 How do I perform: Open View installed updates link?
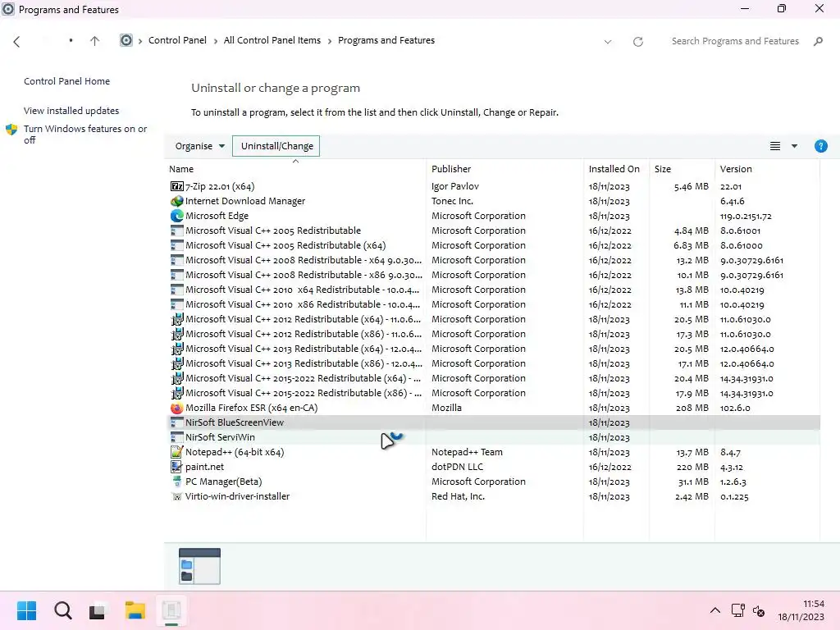tap(71, 111)
